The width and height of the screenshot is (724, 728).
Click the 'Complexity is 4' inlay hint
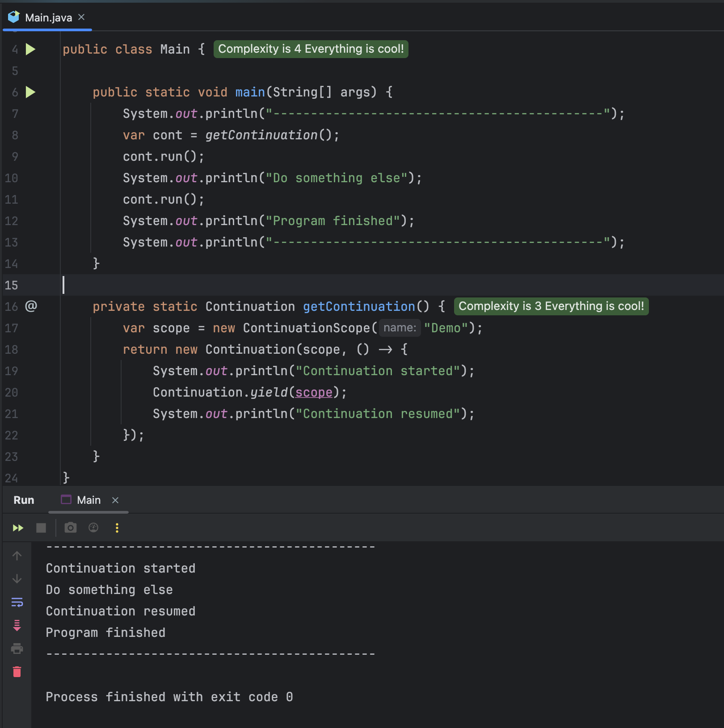pyautogui.click(x=311, y=49)
